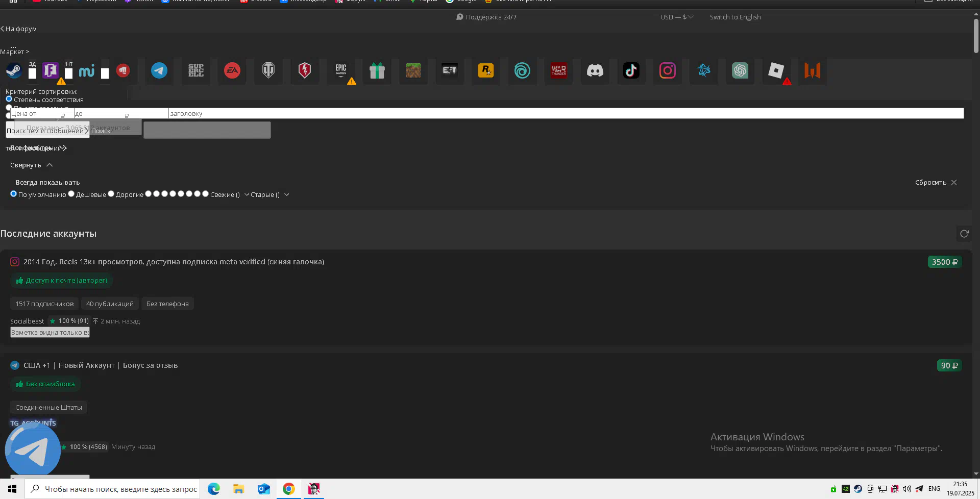Image resolution: width=980 pixels, height=499 pixels.
Task: Expand Поиск тем и сообщений
Action: (47, 131)
